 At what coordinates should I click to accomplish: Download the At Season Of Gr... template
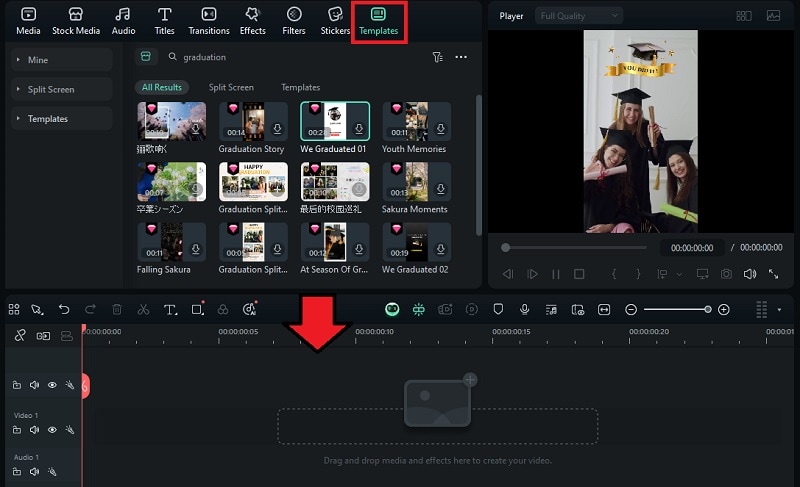click(359, 249)
